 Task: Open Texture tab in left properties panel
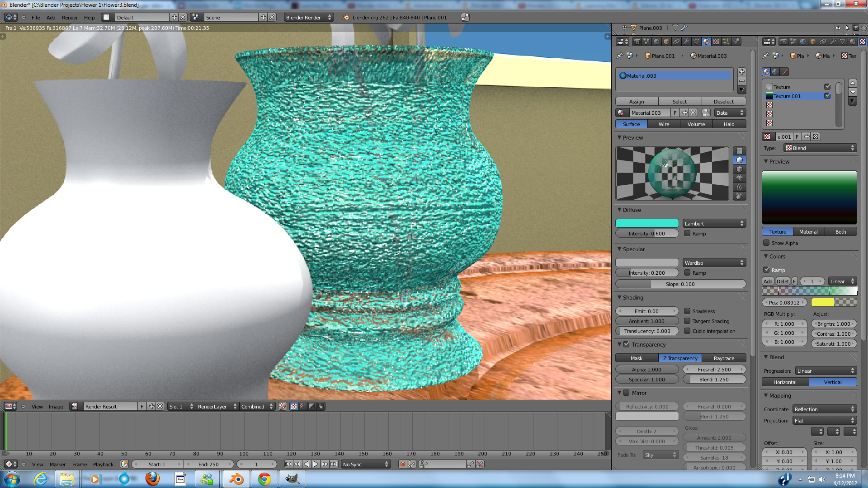point(716,42)
